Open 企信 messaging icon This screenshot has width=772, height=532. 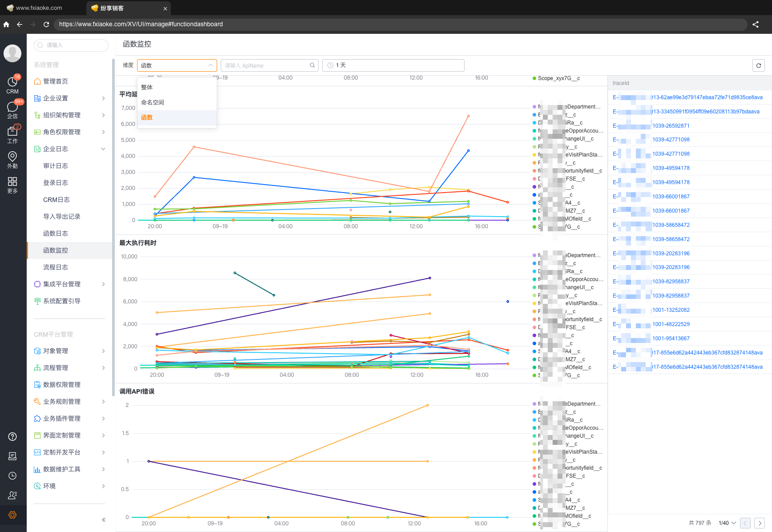[x=12, y=109]
